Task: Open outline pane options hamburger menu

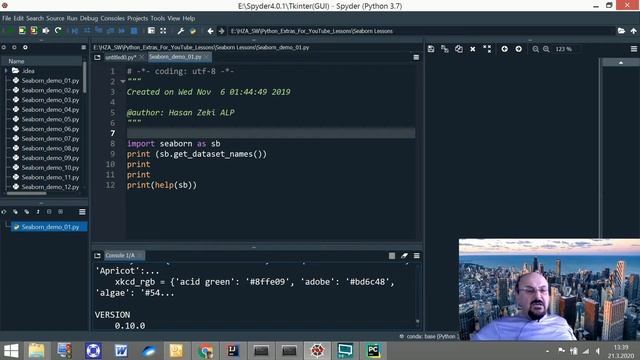Action: tap(82, 212)
